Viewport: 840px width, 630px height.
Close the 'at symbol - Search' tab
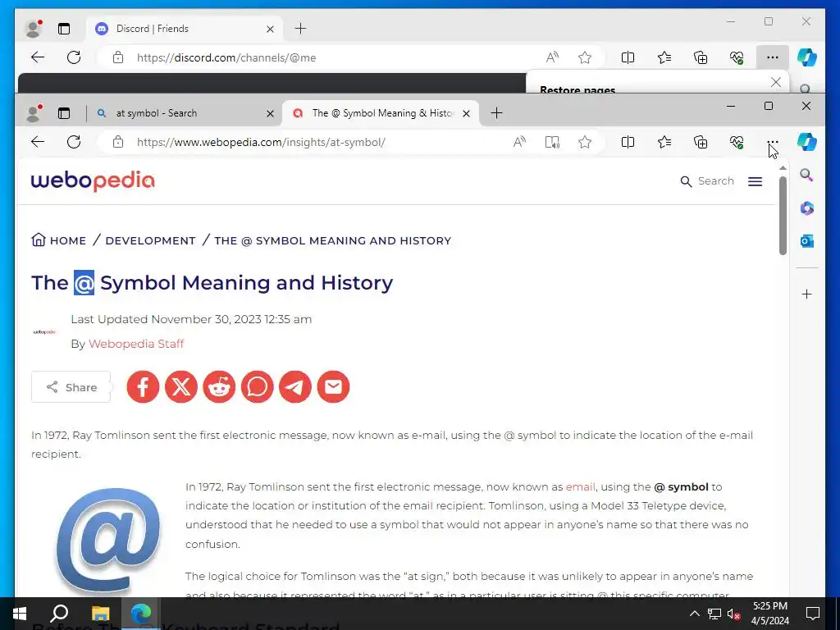click(270, 113)
